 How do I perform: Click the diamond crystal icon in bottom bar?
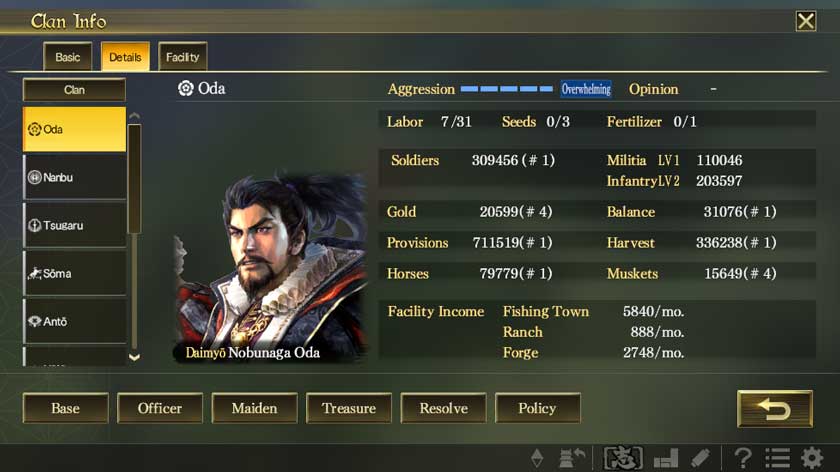click(537, 458)
